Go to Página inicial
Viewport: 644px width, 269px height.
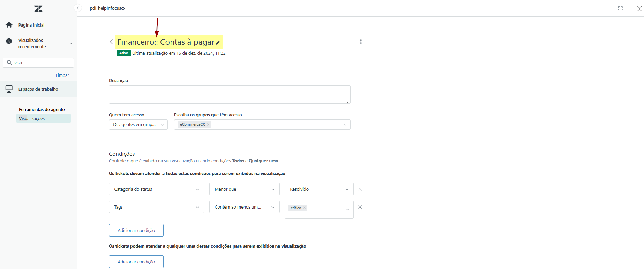point(31,25)
